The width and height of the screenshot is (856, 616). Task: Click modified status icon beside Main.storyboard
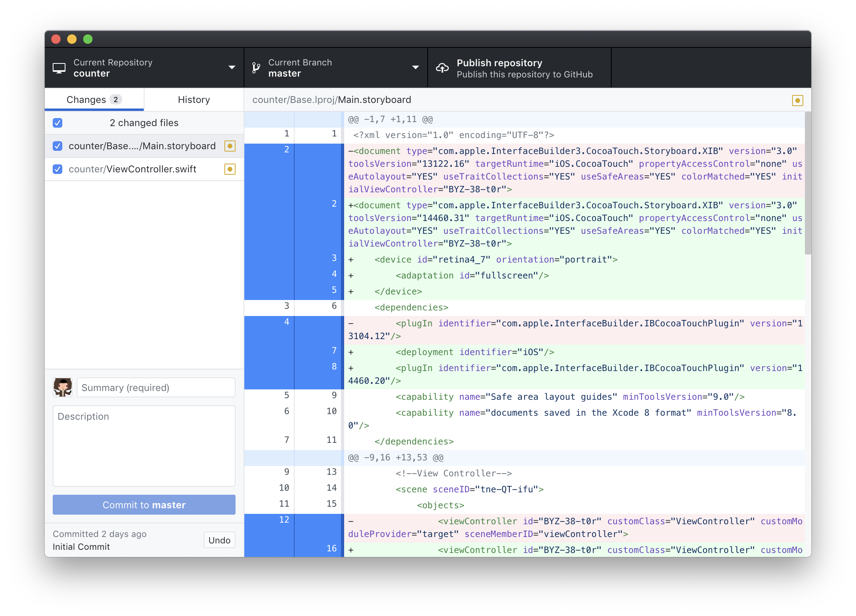(230, 146)
